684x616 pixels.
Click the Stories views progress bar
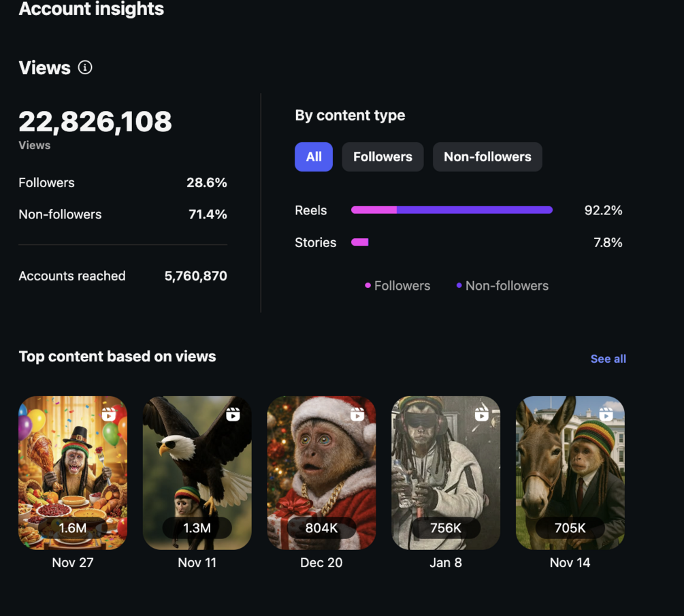click(x=360, y=242)
